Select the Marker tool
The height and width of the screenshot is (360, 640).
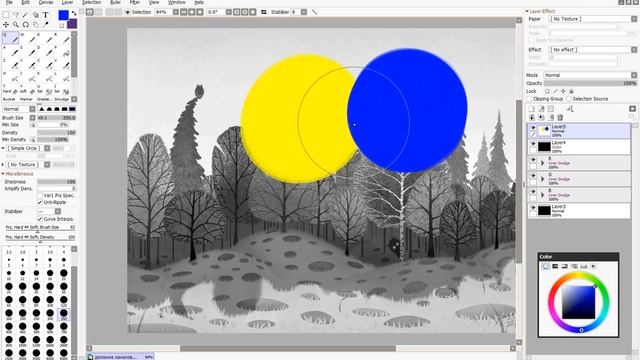(x=26, y=99)
